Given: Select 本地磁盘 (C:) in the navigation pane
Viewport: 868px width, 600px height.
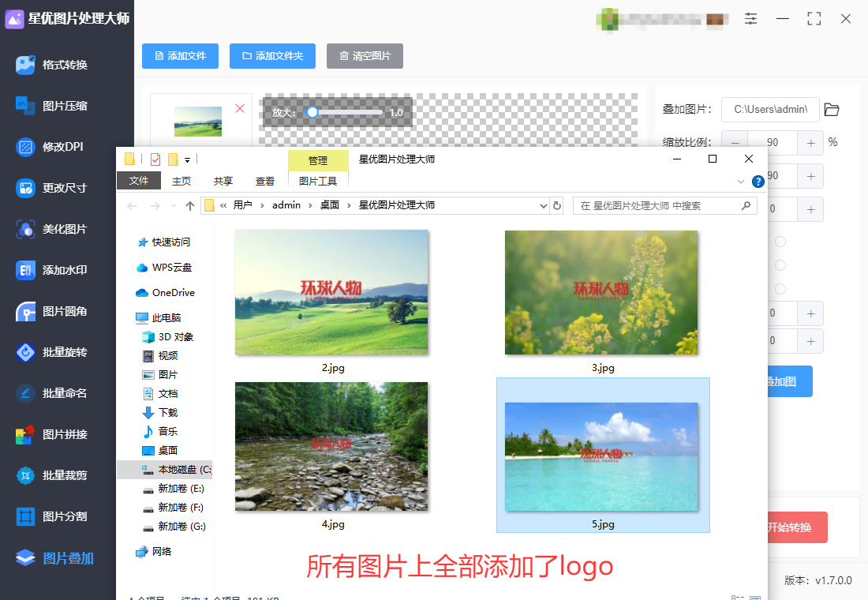Looking at the screenshot, I should 164,469.
